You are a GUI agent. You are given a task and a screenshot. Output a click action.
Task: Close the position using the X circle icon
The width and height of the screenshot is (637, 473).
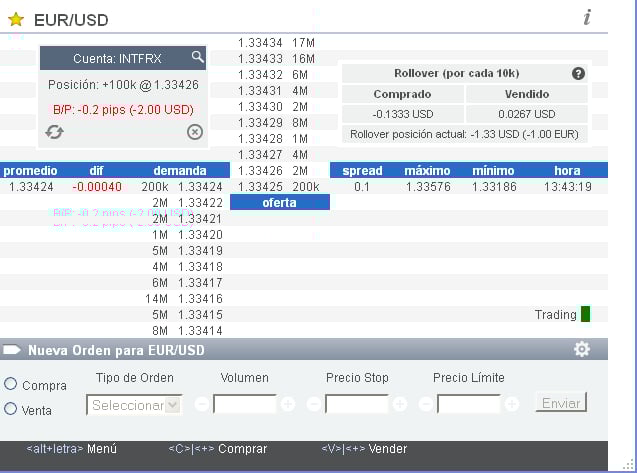[x=195, y=132]
